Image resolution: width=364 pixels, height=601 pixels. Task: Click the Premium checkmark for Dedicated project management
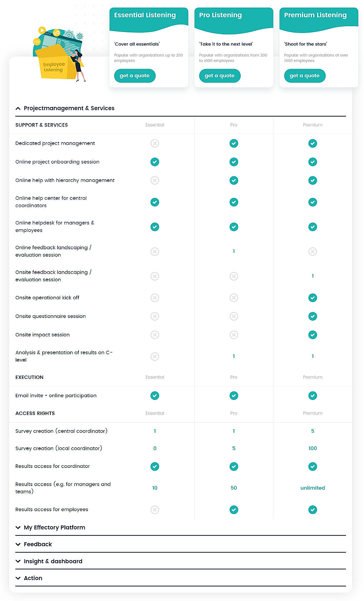point(313,143)
